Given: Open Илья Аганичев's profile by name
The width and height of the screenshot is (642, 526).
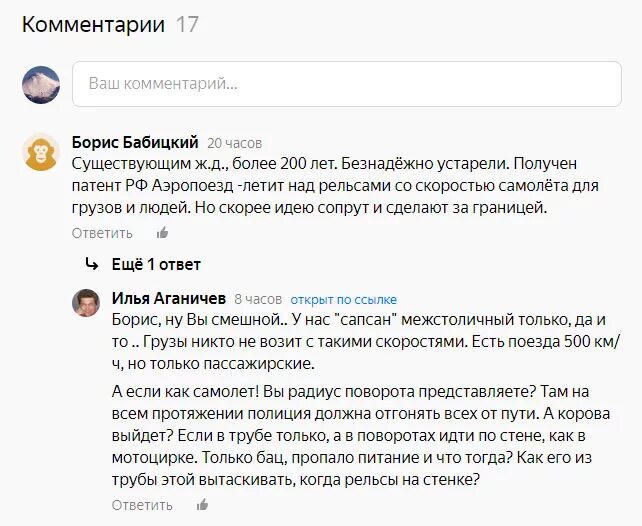Looking at the screenshot, I should click(x=168, y=298).
